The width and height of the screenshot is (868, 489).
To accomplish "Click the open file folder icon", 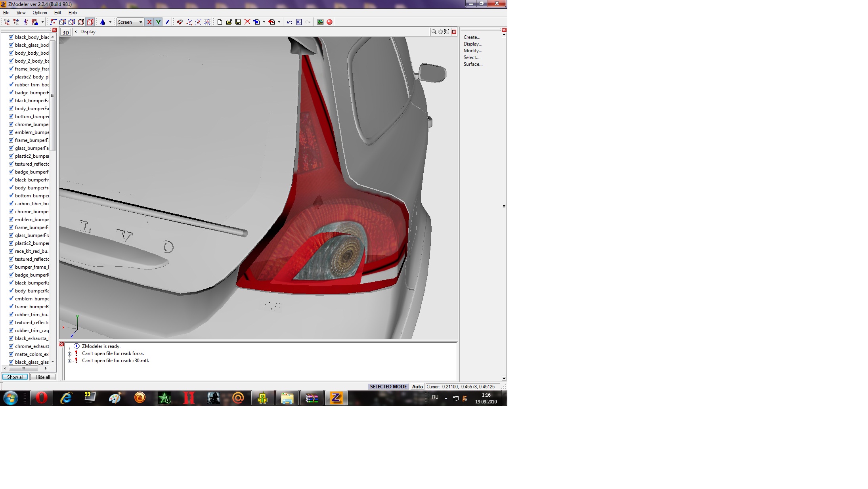I will [229, 22].
